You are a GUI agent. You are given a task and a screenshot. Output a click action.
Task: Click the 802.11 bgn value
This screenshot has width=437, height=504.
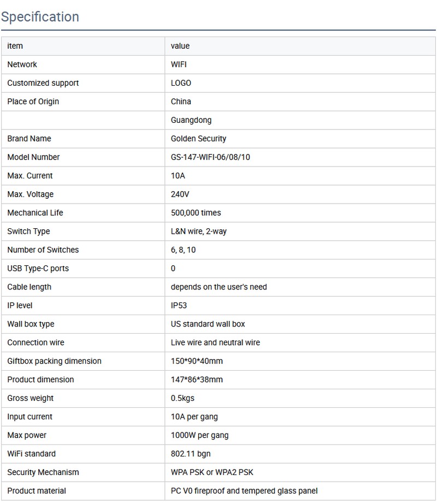click(x=191, y=454)
